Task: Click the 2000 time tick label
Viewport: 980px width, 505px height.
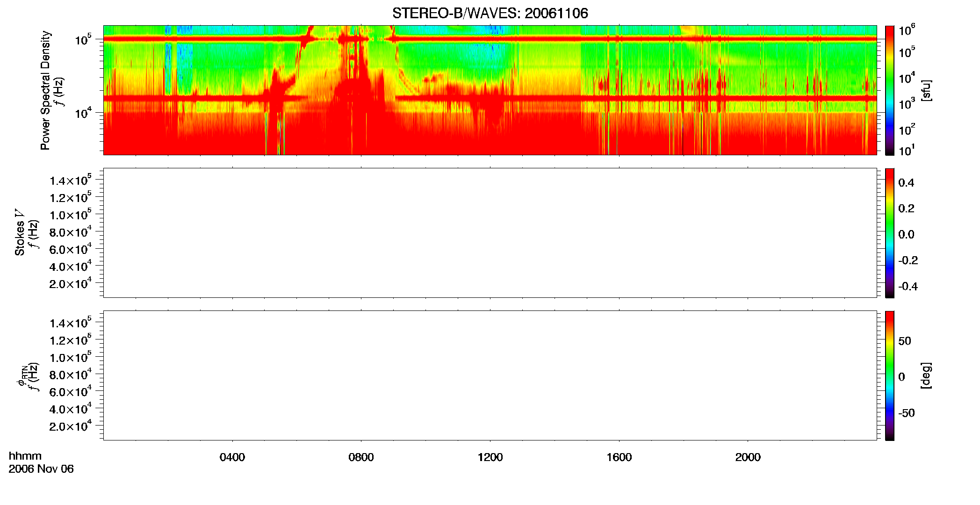Action: (x=748, y=457)
